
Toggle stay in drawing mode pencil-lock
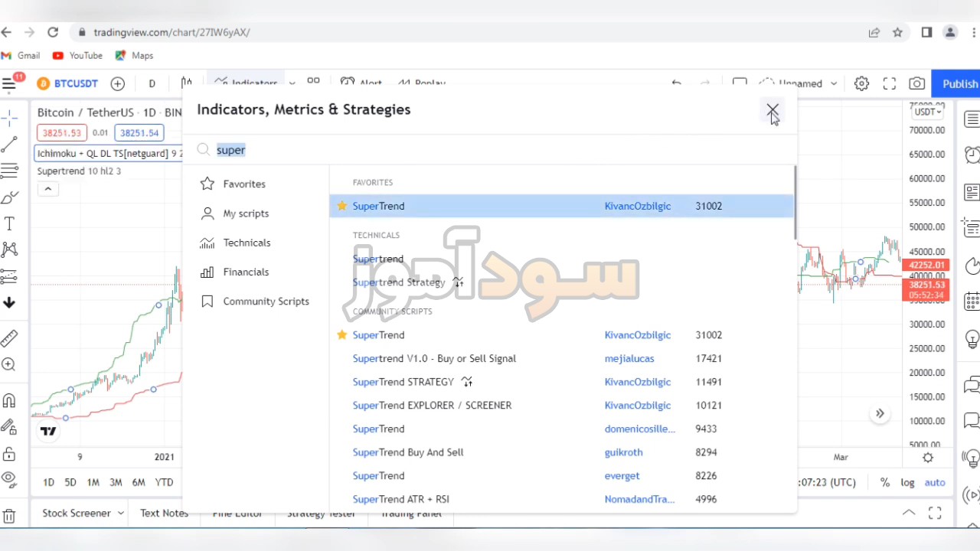pos(9,426)
